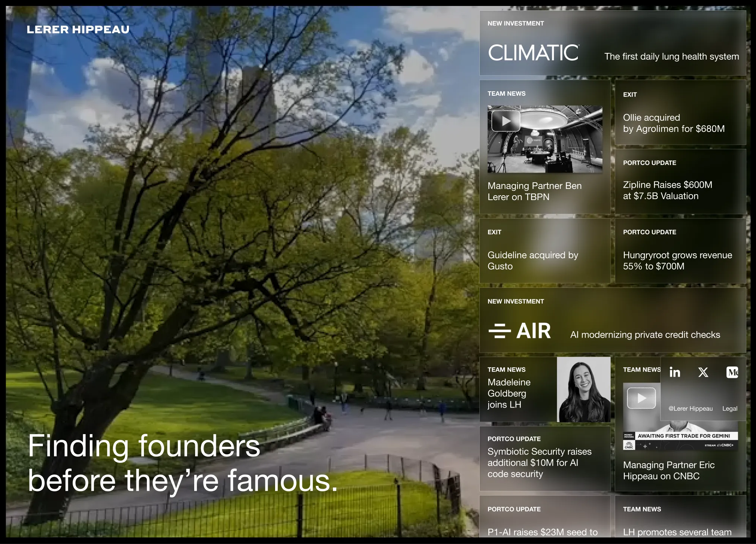The width and height of the screenshot is (756, 544).
Task: Open the Ollie acquired by Agrolimen card
Action: pos(680,113)
